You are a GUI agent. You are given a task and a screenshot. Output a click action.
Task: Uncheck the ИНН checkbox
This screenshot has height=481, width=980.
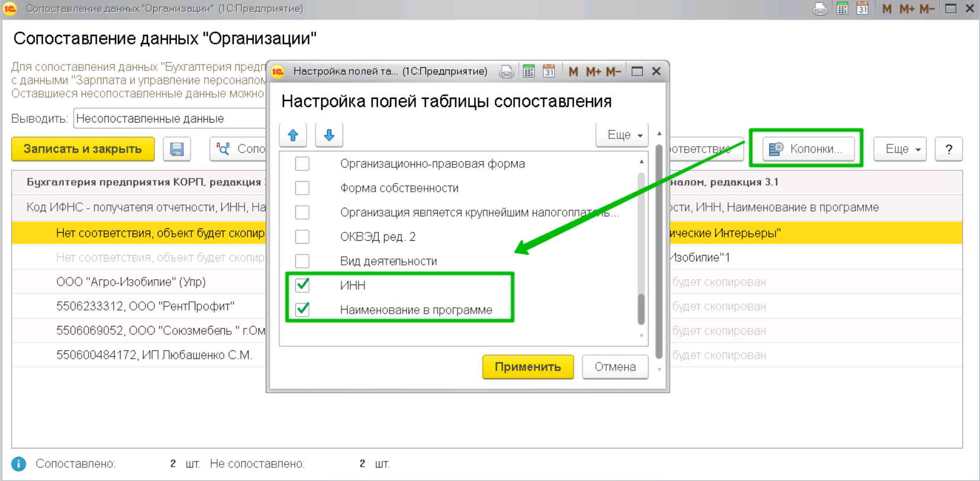[302, 285]
